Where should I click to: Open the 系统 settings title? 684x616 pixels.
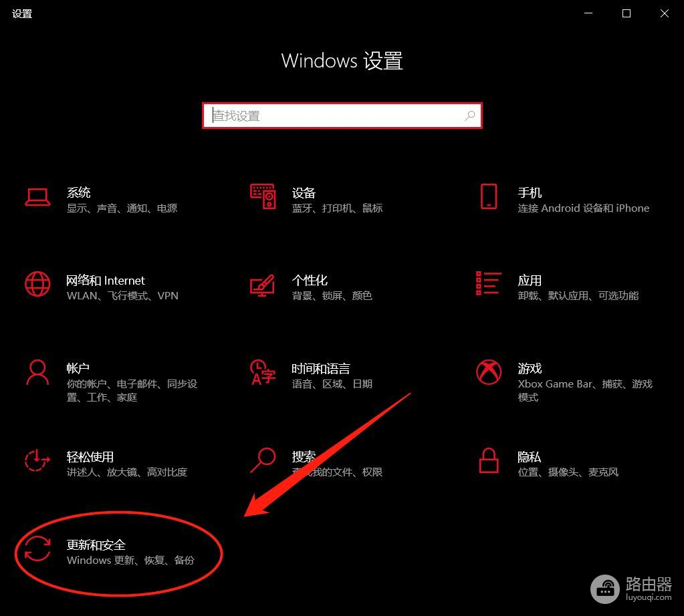pyautogui.click(x=78, y=192)
